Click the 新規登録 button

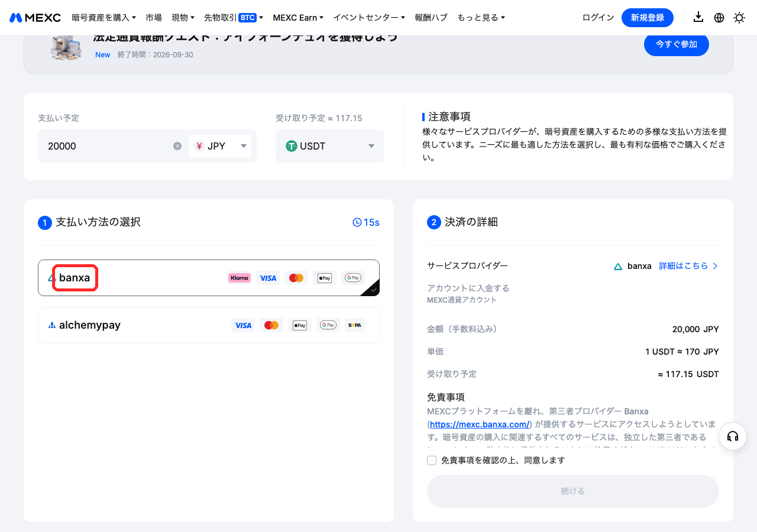click(x=648, y=18)
